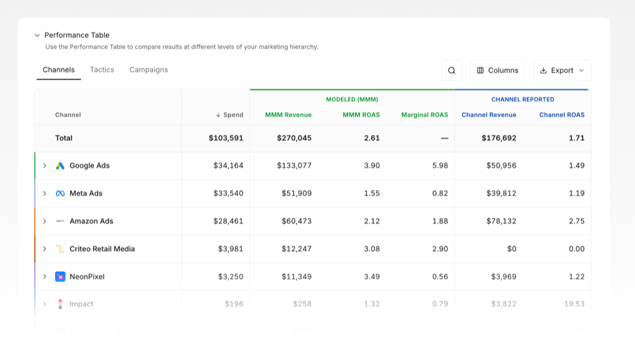Click Impact spend $196

(234, 304)
